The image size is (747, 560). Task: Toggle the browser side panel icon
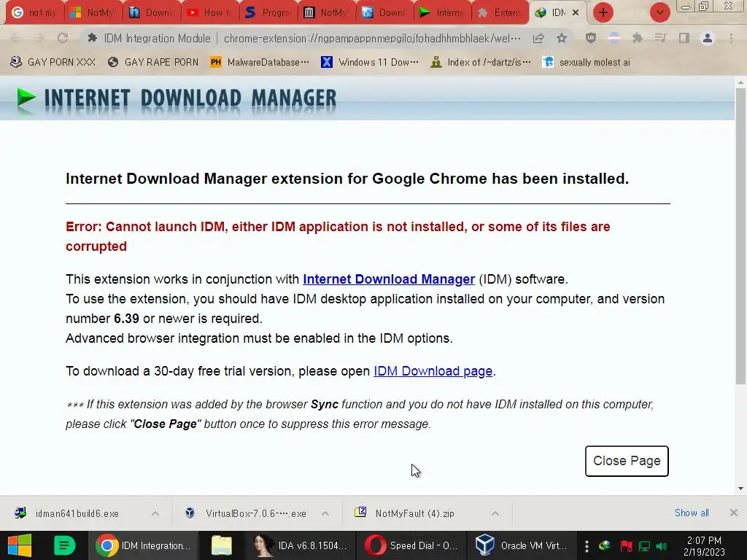684,38
